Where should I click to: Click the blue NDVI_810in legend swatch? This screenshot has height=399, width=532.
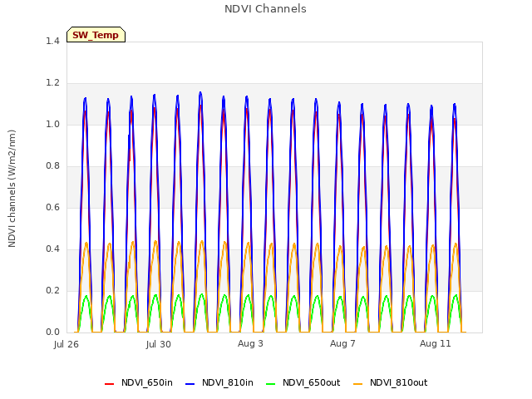click(x=190, y=384)
